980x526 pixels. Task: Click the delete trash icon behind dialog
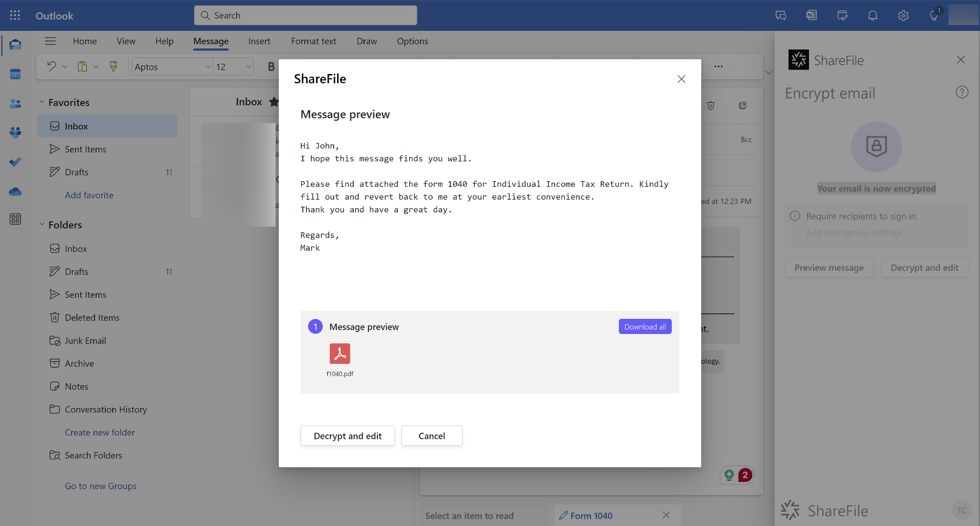pyautogui.click(x=711, y=105)
